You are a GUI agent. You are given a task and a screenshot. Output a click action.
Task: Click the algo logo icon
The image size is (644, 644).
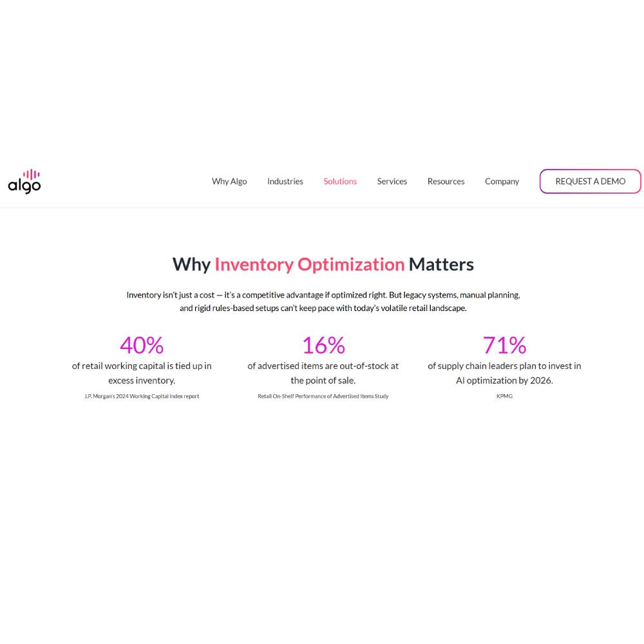tap(24, 181)
